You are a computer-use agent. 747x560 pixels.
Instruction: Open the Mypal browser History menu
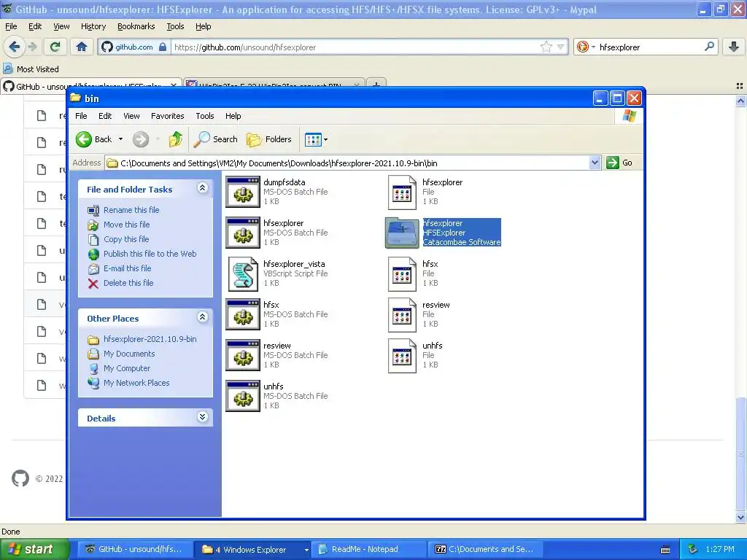tap(93, 26)
